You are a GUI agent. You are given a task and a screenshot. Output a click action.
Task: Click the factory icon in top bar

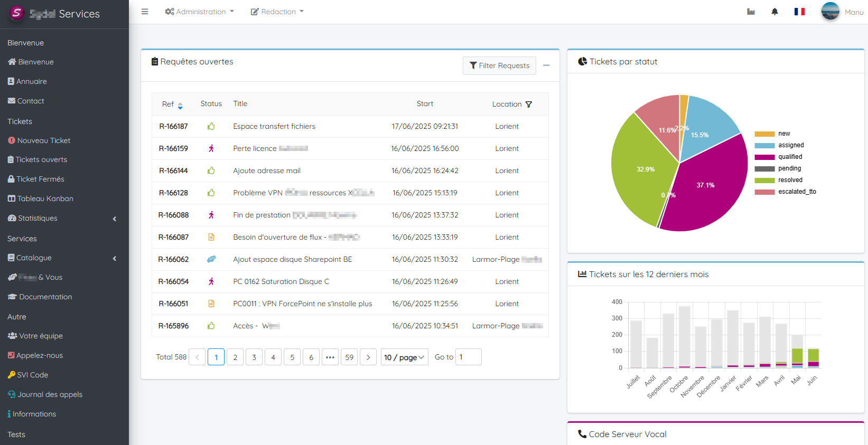tap(751, 12)
